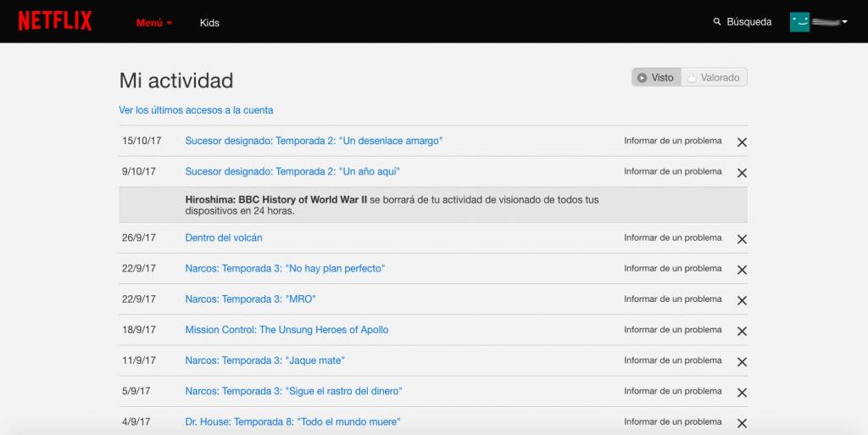Informar de un problema for Narcos "MRO"

[672, 298]
